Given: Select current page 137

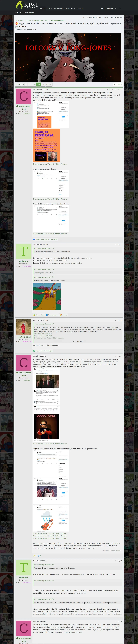Looking at the screenshot, I should pos(38,84).
